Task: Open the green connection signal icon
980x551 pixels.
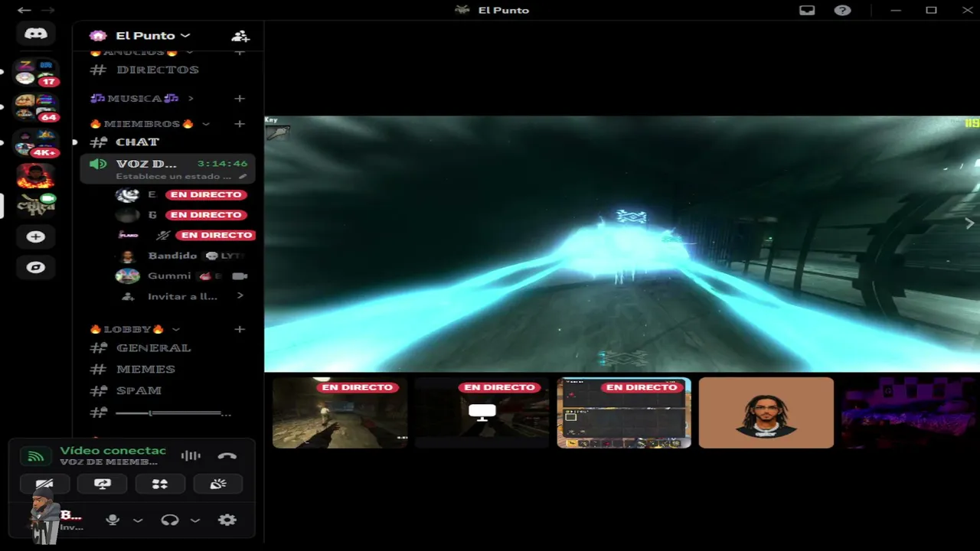Action: click(x=36, y=456)
